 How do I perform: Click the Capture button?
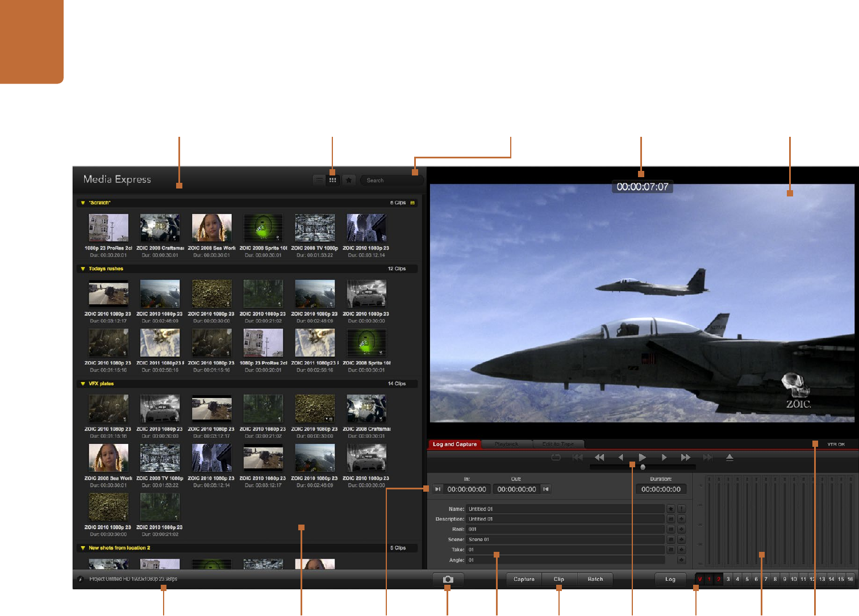click(524, 580)
